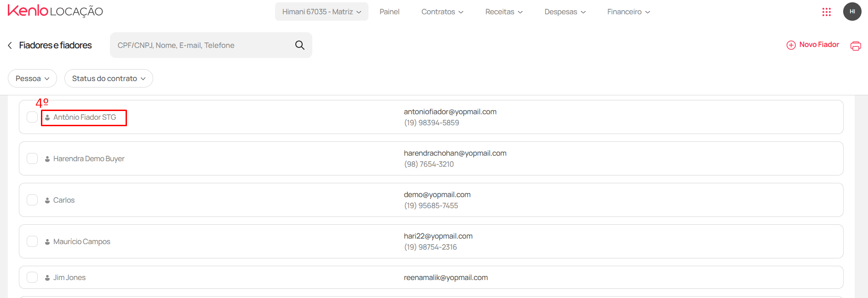Click the Kenlo Locação logo
The height and width of the screenshot is (298, 868).
click(55, 11)
